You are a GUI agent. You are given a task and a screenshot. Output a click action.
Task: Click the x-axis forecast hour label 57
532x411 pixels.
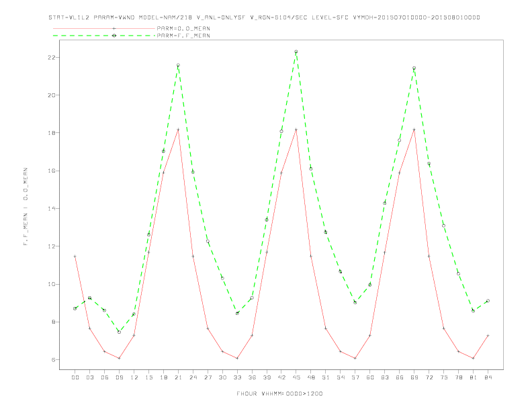click(355, 377)
